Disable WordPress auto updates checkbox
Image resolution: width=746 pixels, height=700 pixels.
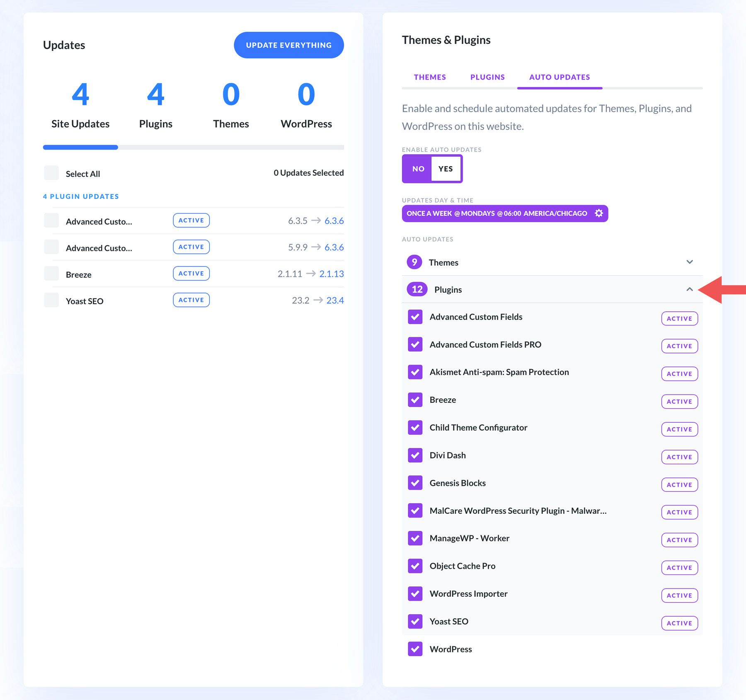tap(415, 649)
